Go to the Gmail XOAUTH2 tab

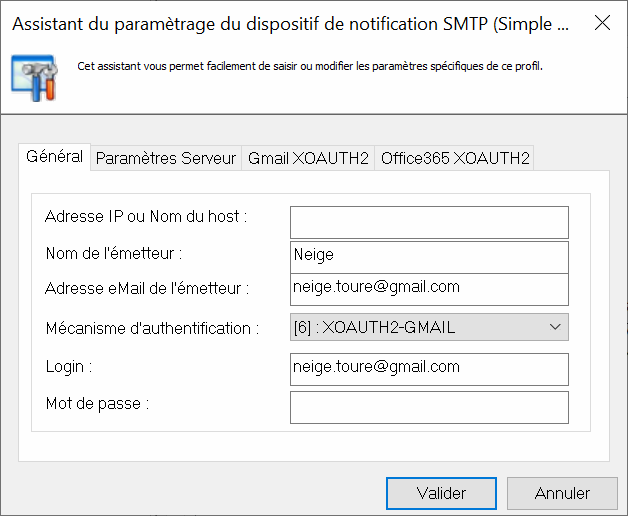308,158
